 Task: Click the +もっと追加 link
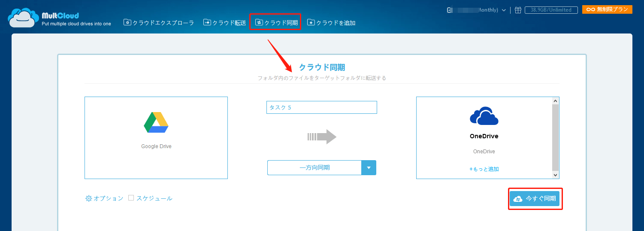pos(484,169)
